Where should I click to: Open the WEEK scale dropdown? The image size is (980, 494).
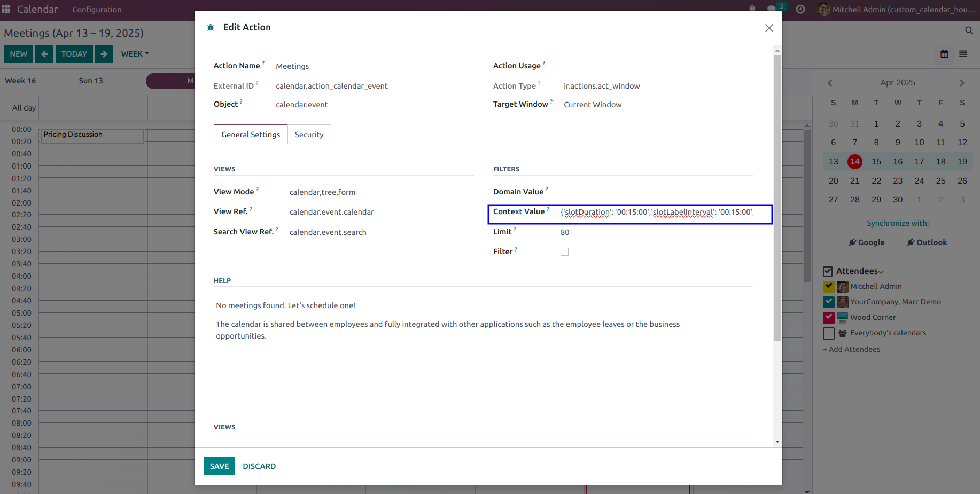(135, 54)
